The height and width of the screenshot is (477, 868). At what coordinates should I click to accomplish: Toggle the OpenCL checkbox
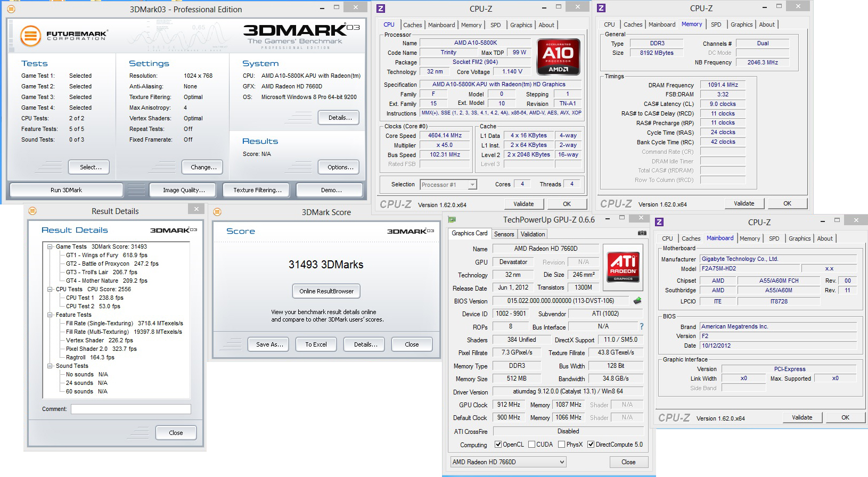[x=498, y=445]
